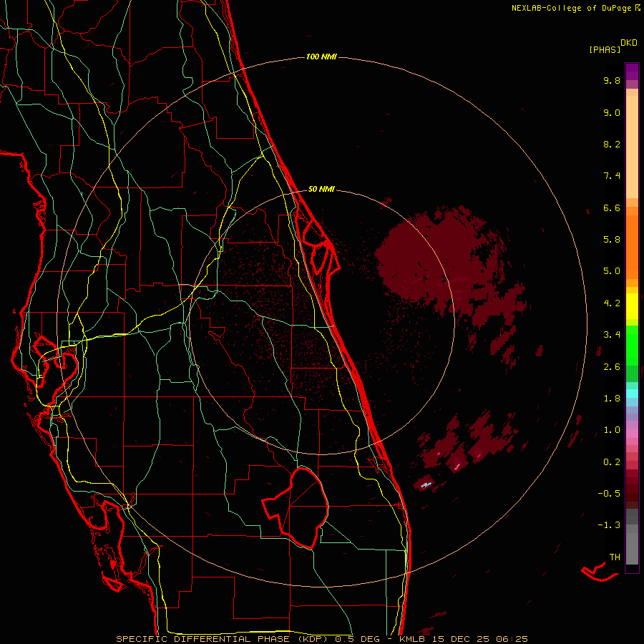The height and width of the screenshot is (644, 644).
Task: Click the 8.2 value on the color scale
Action: click(612, 144)
